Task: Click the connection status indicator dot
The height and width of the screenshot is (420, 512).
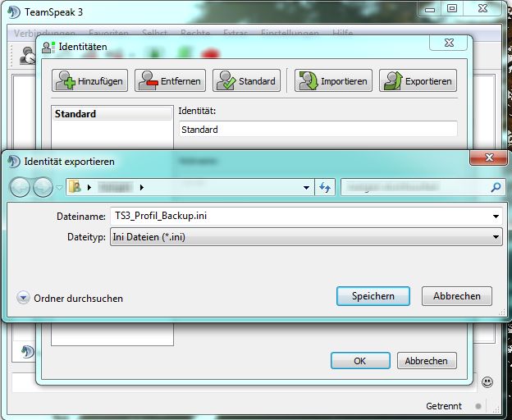Action: [x=478, y=406]
